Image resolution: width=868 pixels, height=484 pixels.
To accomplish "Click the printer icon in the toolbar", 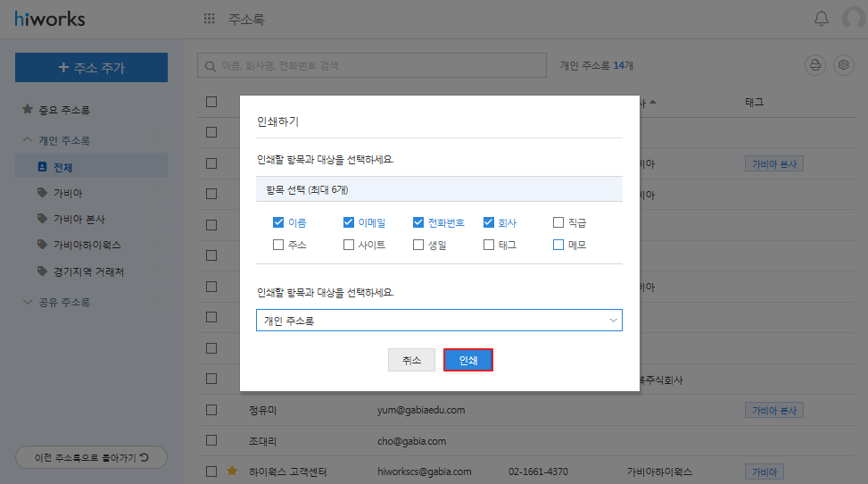I will click(x=814, y=65).
